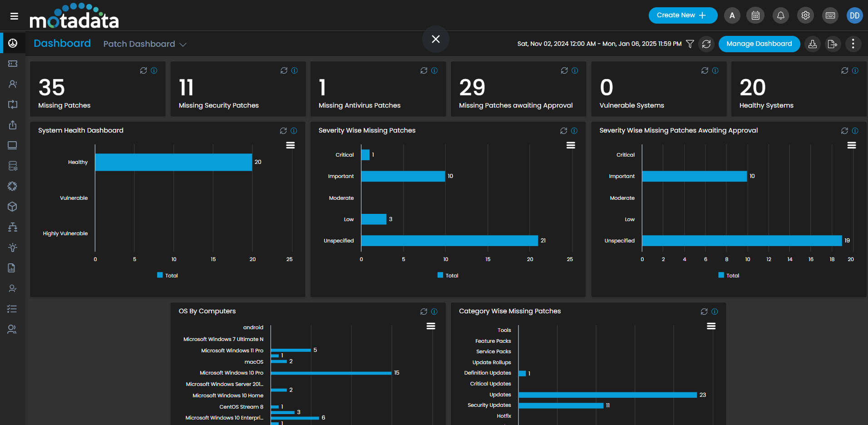This screenshot has width=868, height=425.
Task: Open keyboard shortcuts icon
Action: (x=830, y=15)
